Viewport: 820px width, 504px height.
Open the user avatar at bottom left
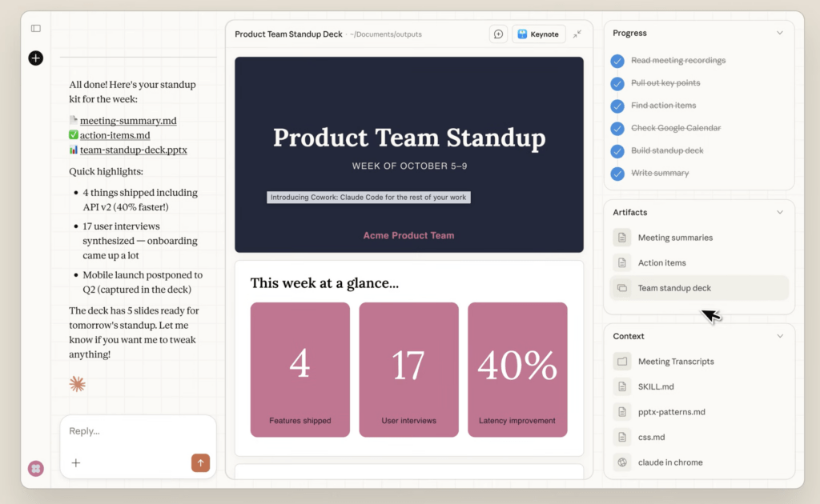[35, 469]
